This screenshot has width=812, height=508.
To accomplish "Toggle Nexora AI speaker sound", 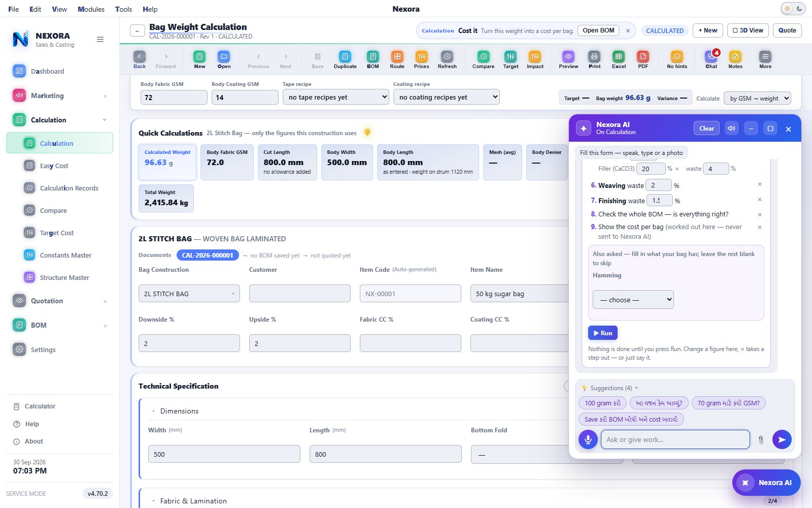I will pyautogui.click(x=731, y=129).
